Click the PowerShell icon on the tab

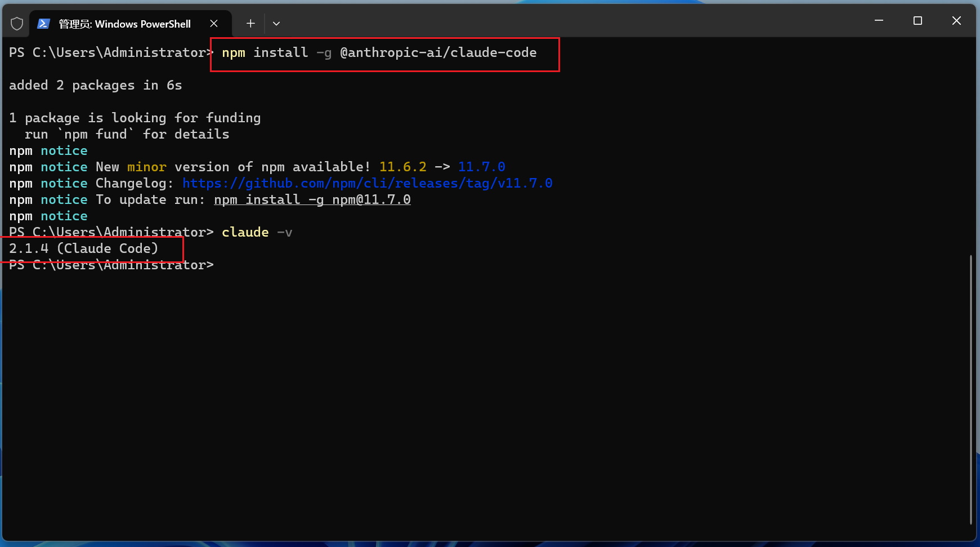point(43,24)
